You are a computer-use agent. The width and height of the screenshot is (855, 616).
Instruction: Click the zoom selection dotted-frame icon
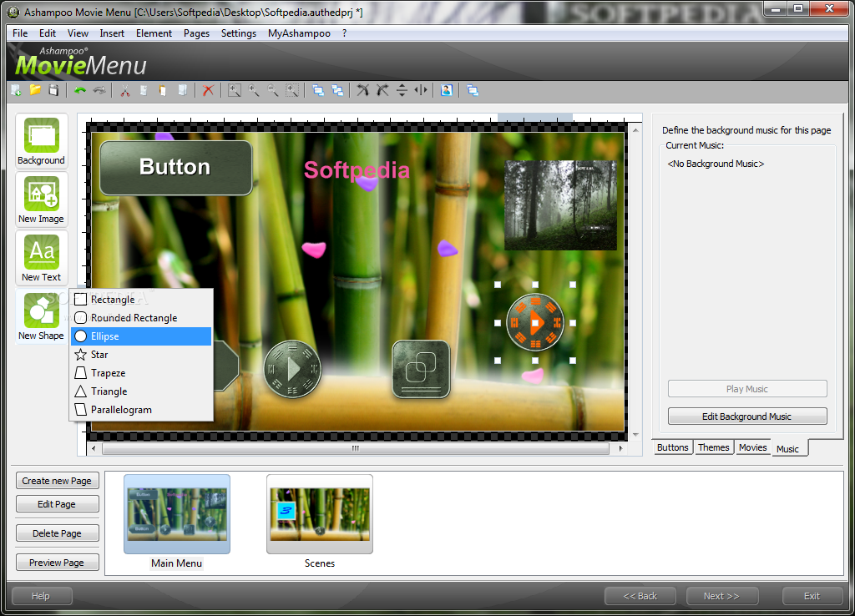pos(292,90)
